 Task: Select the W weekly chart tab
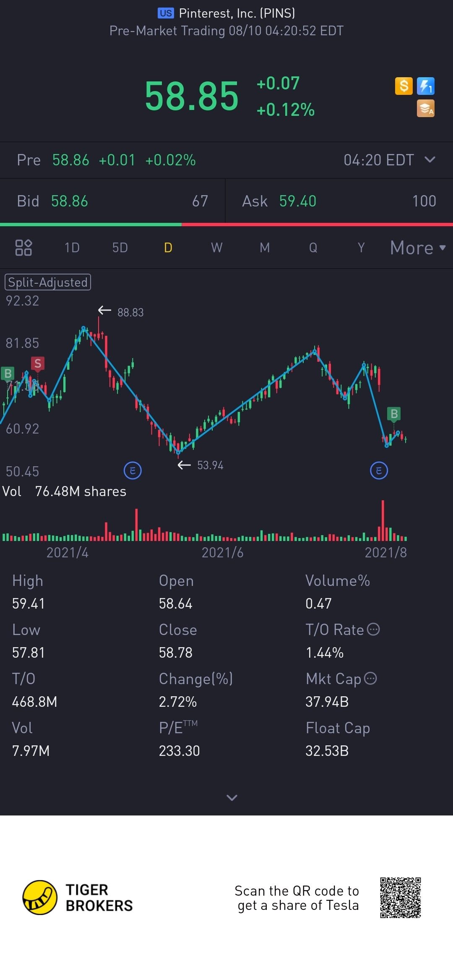216,248
